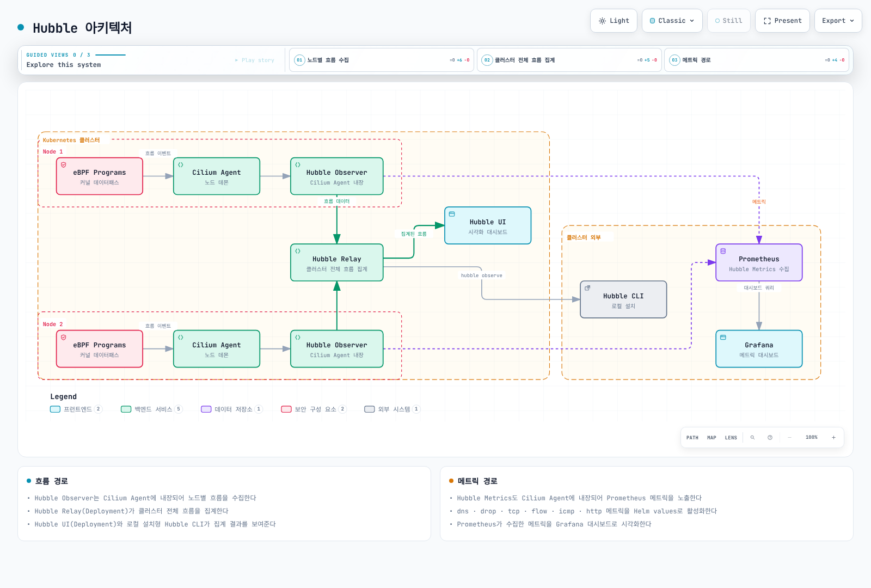Select guided view 02 클러스터 전체 흐름 집계
871x588 pixels.
click(x=569, y=60)
